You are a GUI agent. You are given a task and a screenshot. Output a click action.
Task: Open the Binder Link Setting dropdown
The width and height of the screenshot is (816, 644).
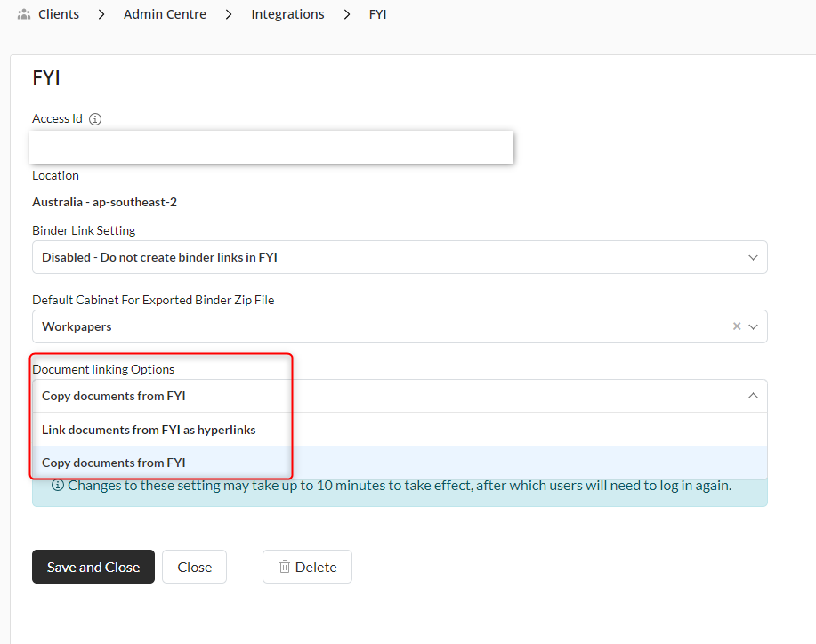[400, 257]
